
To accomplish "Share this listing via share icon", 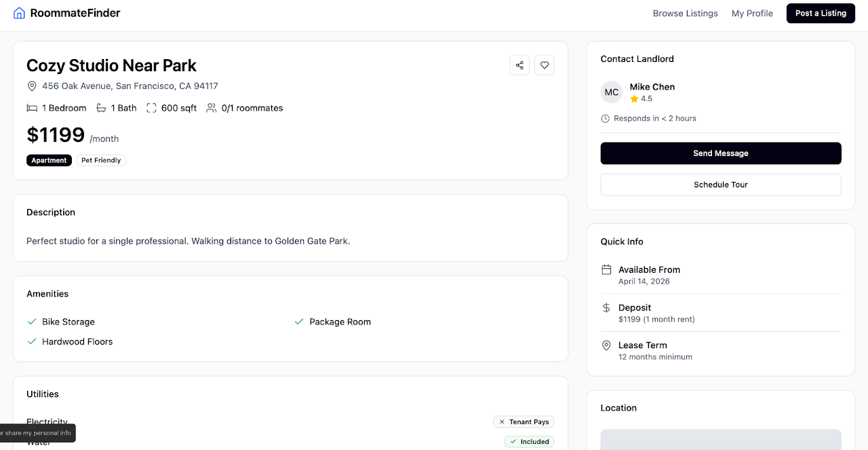I will point(519,65).
